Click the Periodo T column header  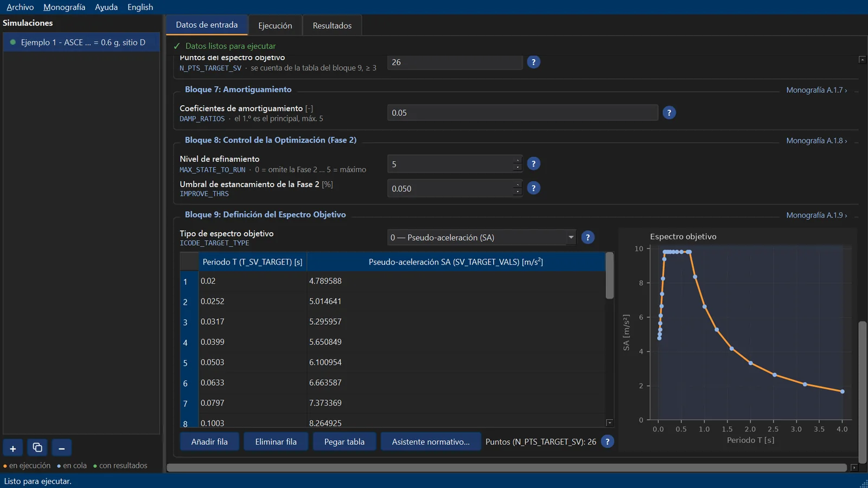252,262
